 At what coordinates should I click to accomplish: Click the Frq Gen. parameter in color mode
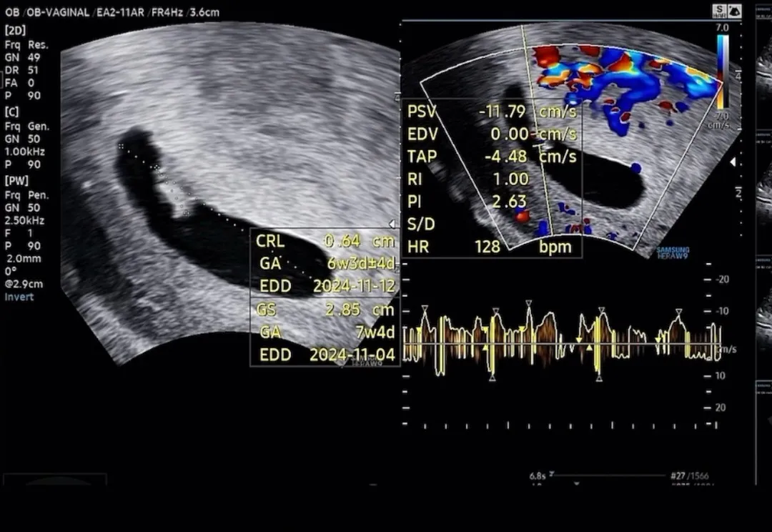point(27,127)
